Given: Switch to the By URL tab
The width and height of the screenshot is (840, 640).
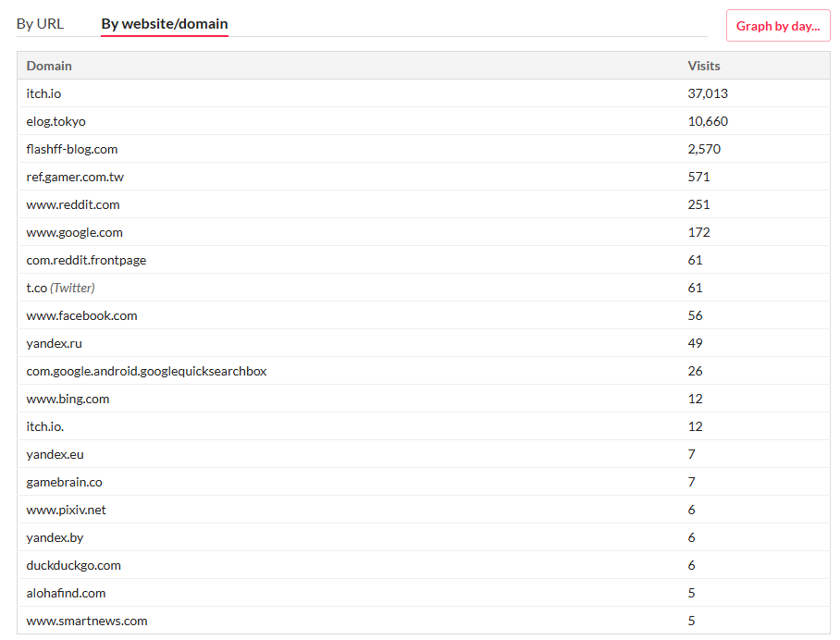Looking at the screenshot, I should click(x=40, y=24).
